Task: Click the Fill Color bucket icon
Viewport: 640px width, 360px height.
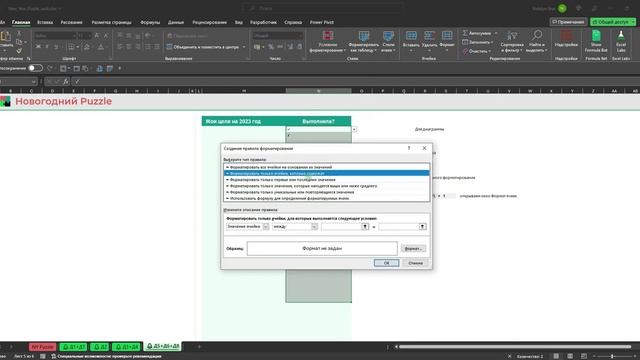Action: click(x=87, y=47)
